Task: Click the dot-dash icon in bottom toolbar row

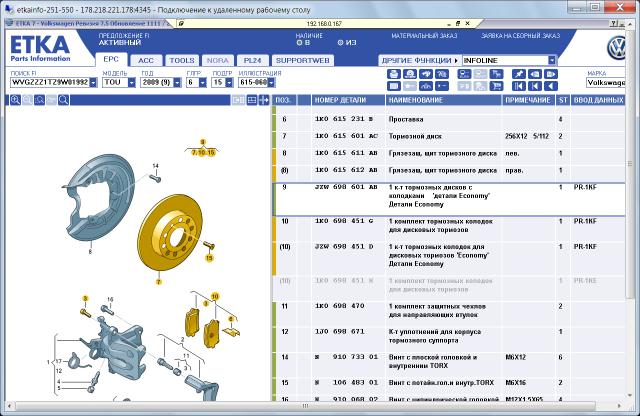Action: point(442,86)
